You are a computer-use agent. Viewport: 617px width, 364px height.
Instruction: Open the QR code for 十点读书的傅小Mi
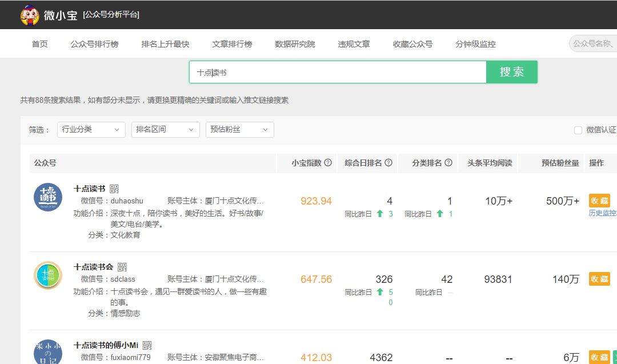(147, 345)
